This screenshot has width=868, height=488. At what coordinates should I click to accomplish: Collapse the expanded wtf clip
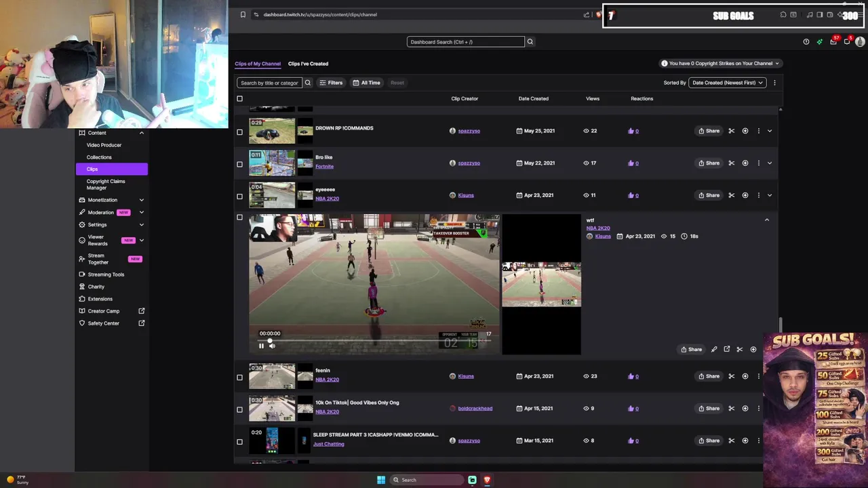pyautogui.click(x=767, y=220)
